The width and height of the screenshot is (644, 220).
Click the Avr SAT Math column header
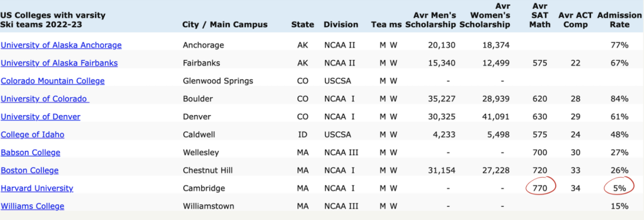540,15
